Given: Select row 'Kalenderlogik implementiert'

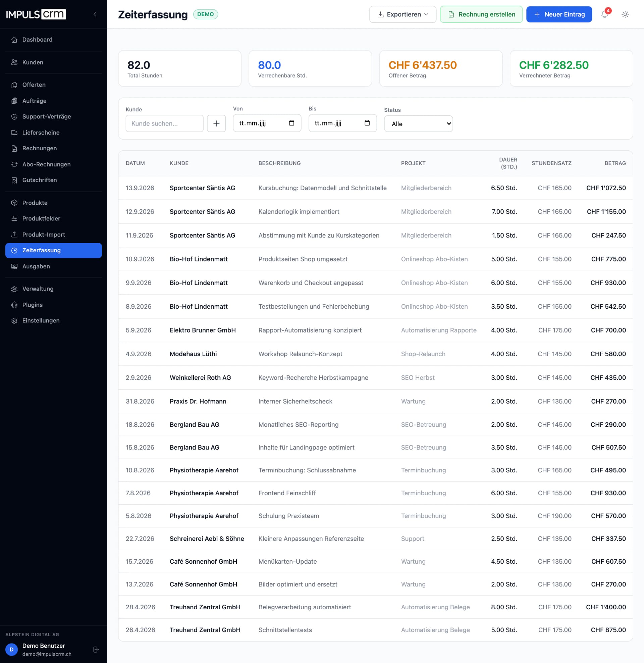Looking at the screenshot, I should (375, 212).
